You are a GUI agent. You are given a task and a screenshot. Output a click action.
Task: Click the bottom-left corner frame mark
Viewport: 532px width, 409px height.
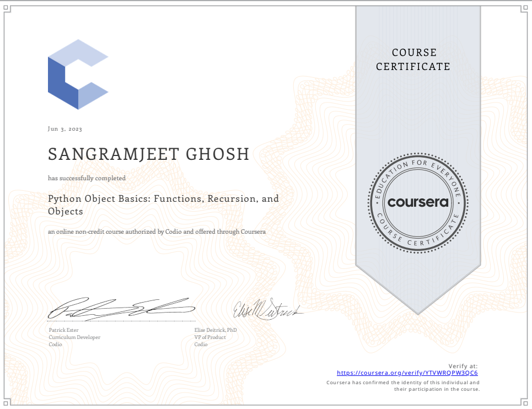tap(7, 401)
